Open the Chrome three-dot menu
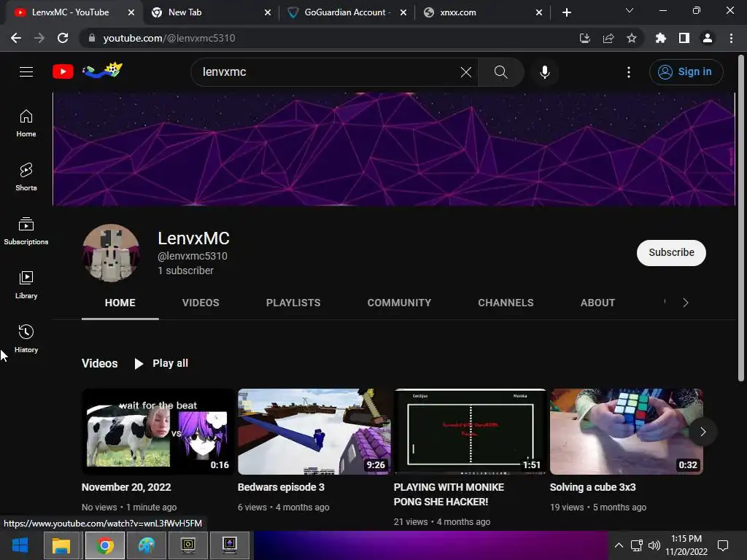 coord(731,38)
